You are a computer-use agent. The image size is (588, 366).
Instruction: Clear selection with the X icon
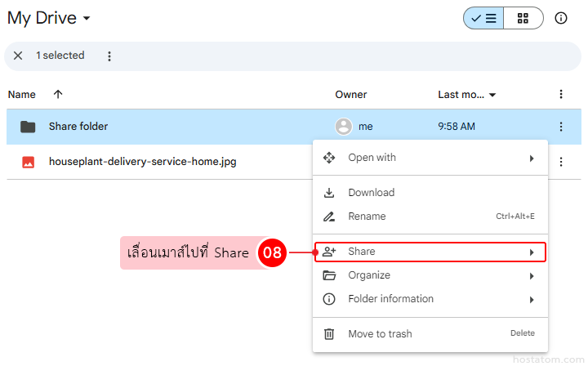tap(18, 56)
